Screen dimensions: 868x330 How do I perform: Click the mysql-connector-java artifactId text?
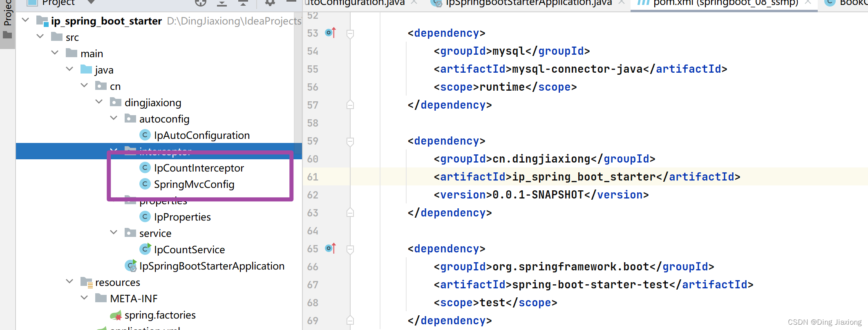[x=577, y=69]
